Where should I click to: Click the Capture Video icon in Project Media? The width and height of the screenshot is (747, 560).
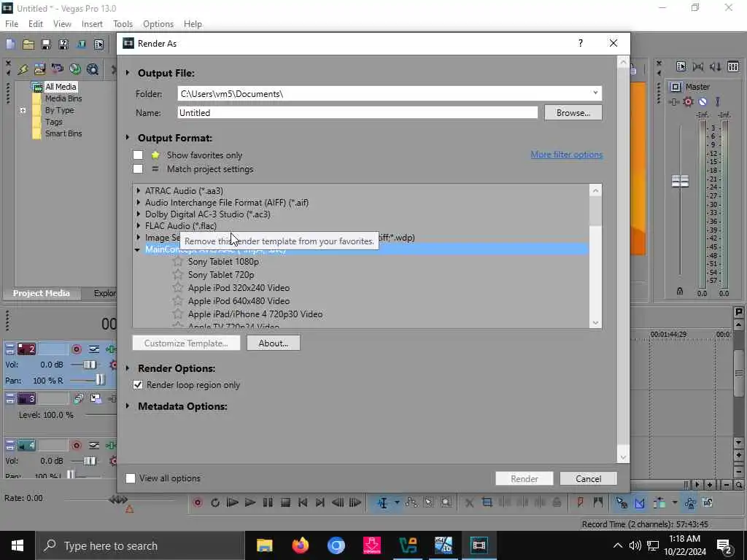tap(57, 69)
